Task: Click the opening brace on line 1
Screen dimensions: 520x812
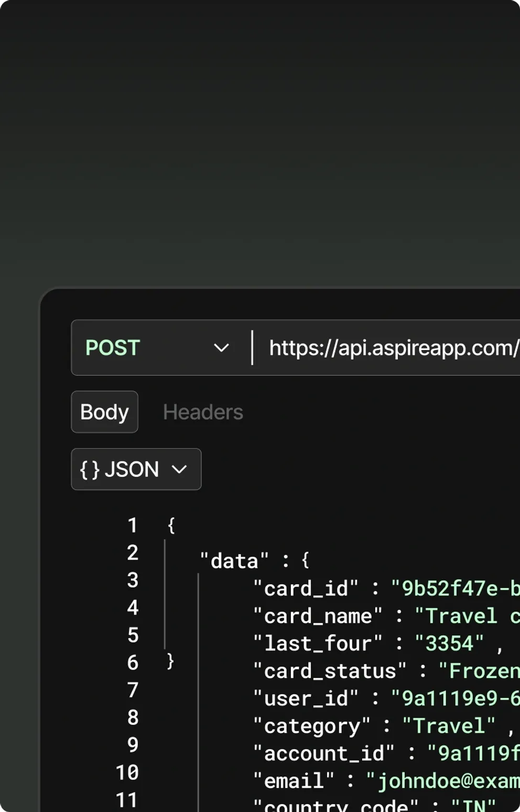Action: click(171, 525)
